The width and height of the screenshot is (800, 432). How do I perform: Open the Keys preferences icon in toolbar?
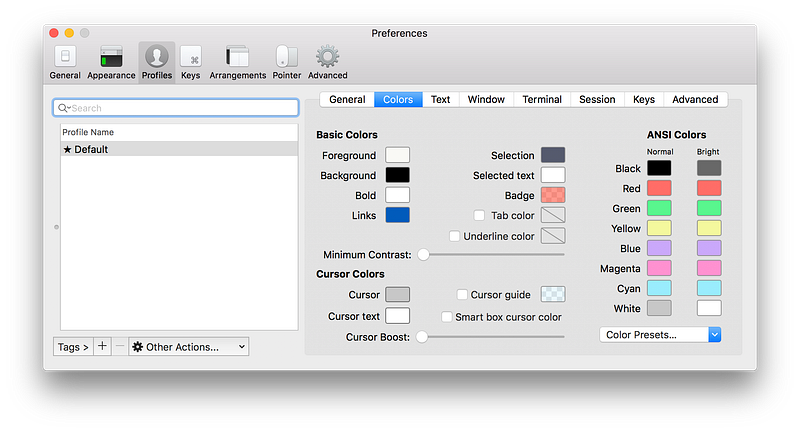(x=190, y=62)
